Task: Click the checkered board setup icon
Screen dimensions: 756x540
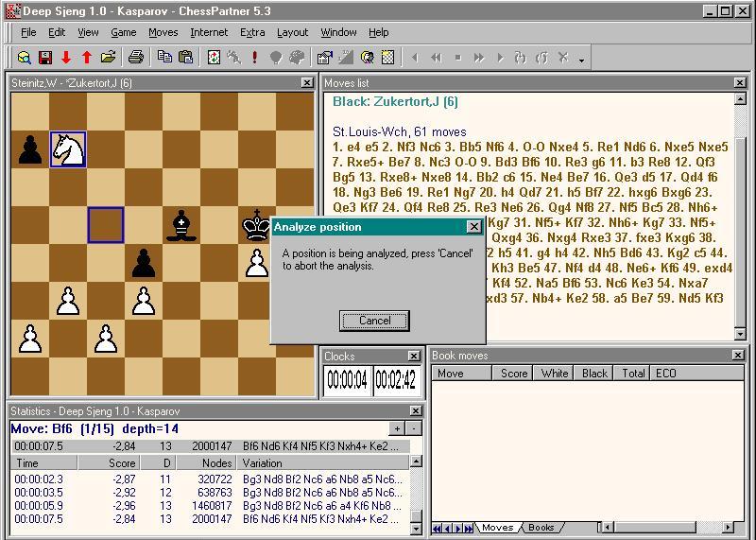Action: point(387,58)
